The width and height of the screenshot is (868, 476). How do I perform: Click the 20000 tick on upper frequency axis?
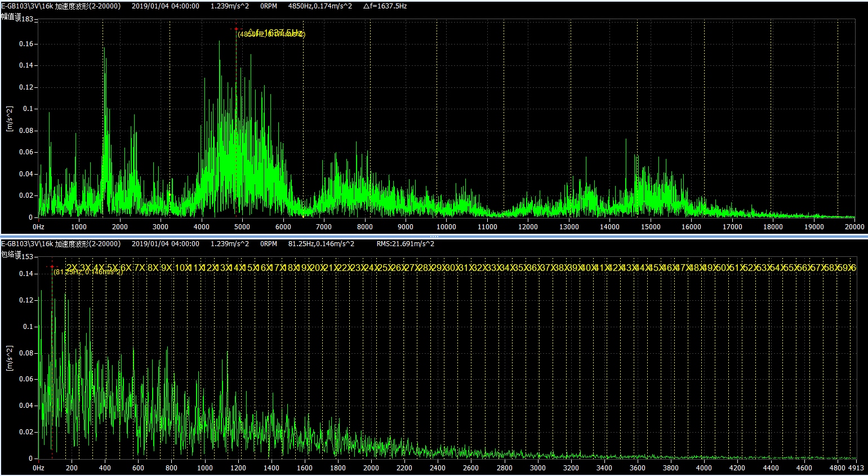(854, 227)
